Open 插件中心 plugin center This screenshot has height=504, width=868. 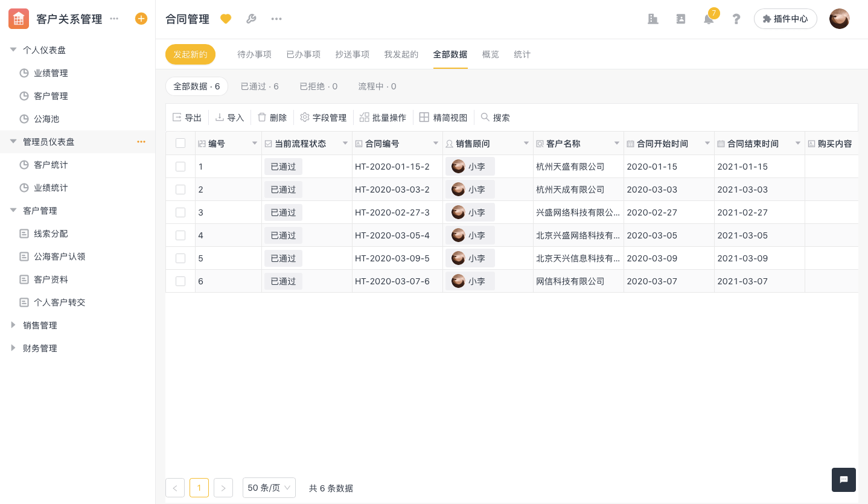[785, 19]
